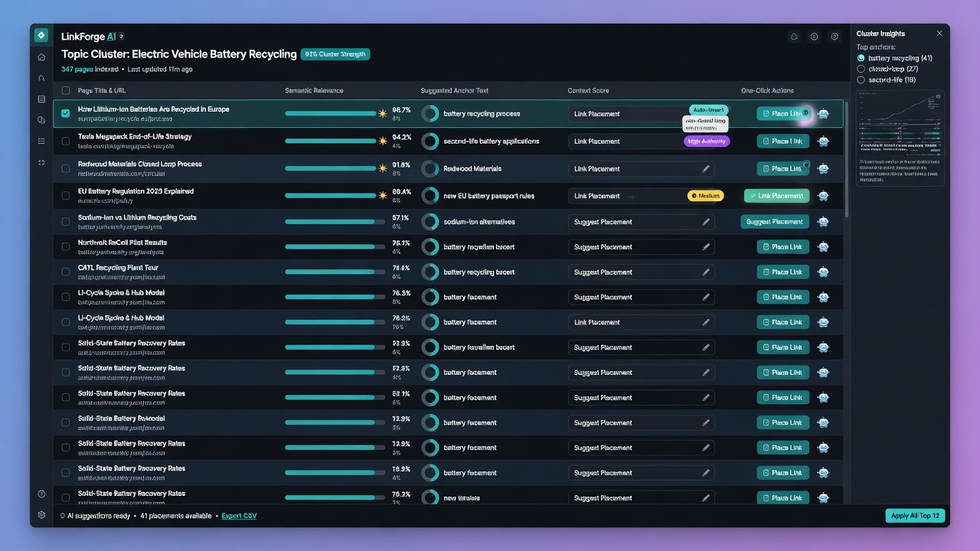
Task: Click 'second-life battery applications' anchor text
Action: click(492, 142)
